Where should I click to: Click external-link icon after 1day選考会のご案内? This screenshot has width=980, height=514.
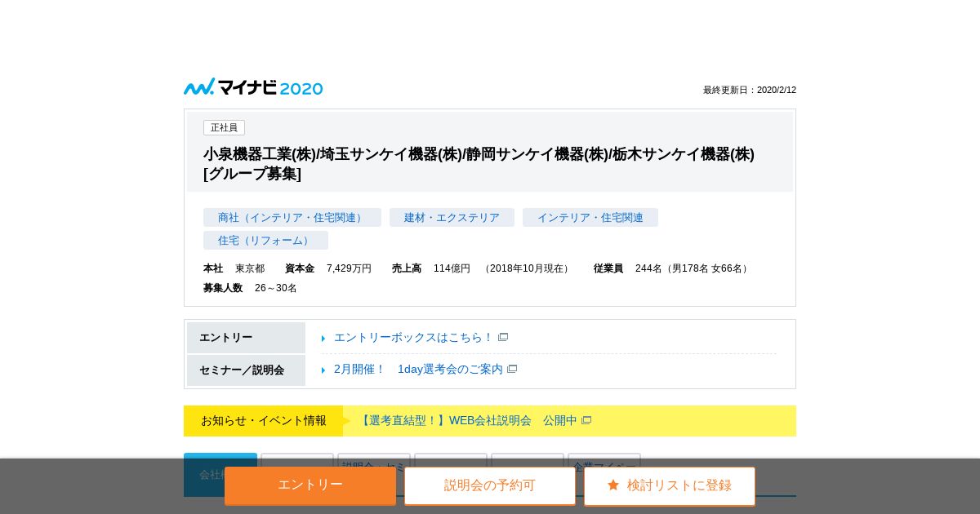[512, 369]
